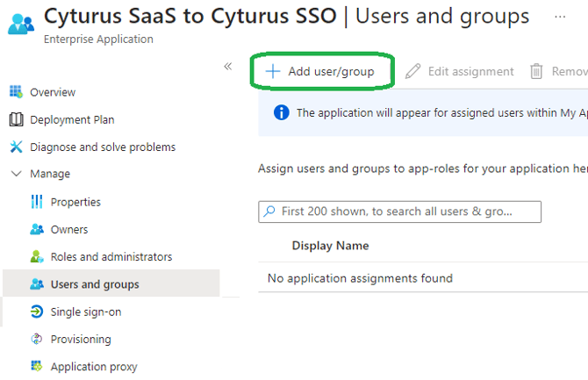588x380 pixels.
Task: Click the Single sign-on icon
Action: 37,312
